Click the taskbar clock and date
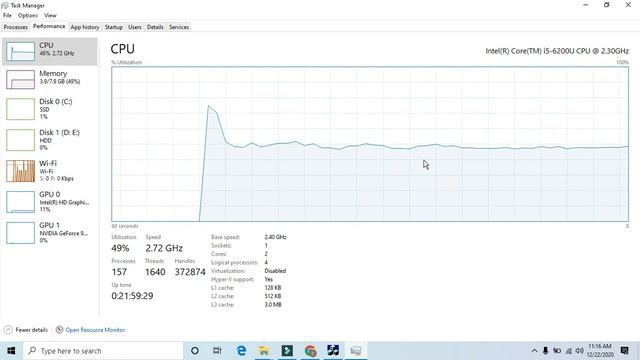640x360 pixels. pyautogui.click(x=600, y=351)
